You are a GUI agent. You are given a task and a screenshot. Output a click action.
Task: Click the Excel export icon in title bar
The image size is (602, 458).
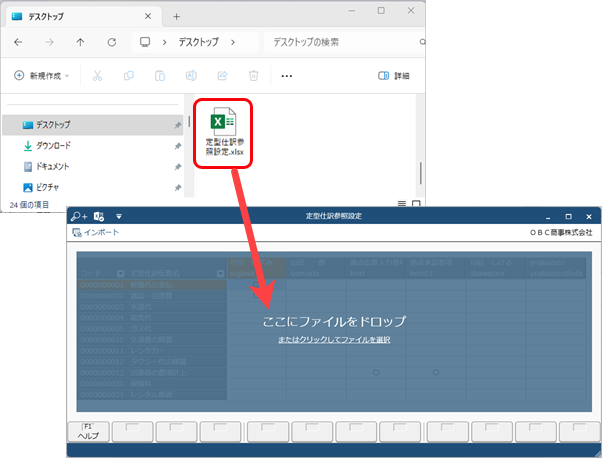[99, 217]
